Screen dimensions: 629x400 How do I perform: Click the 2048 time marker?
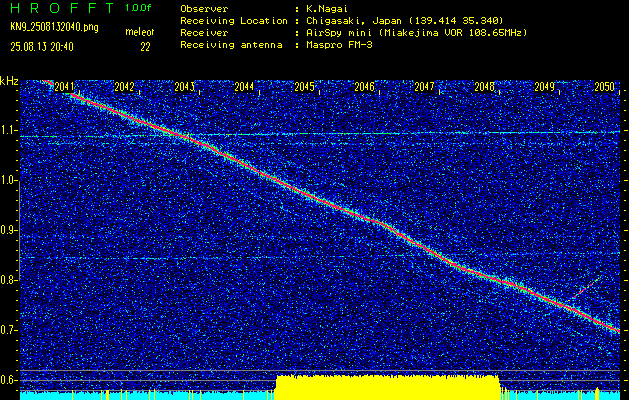pyautogui.click(x=485, y=87)
